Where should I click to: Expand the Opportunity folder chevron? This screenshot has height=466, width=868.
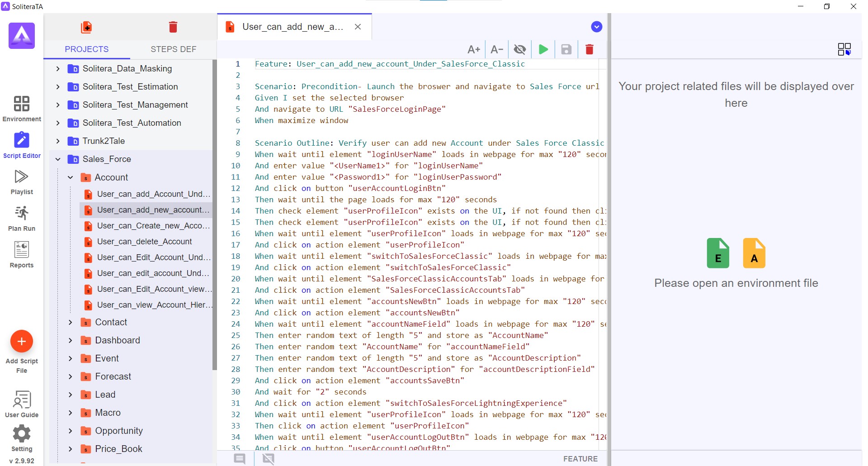(71, 431)
